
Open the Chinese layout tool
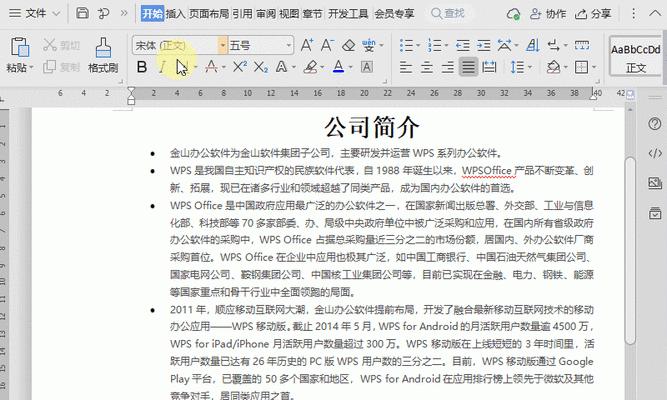point(505,45)
